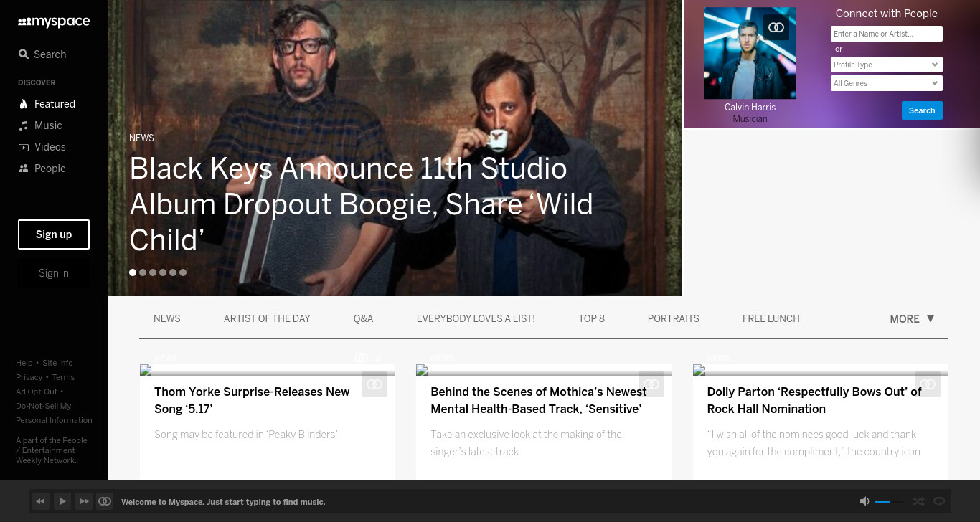The width and height of the screenshot is (980, 522).
Task: Click the connect icon on Calvin Harris photo
Action: click(776, 27)
